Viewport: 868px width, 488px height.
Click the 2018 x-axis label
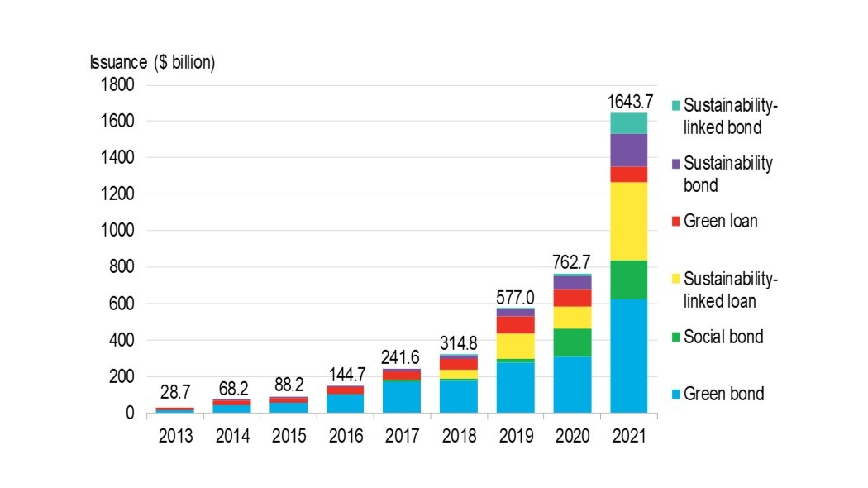click(x=459, y=436)
